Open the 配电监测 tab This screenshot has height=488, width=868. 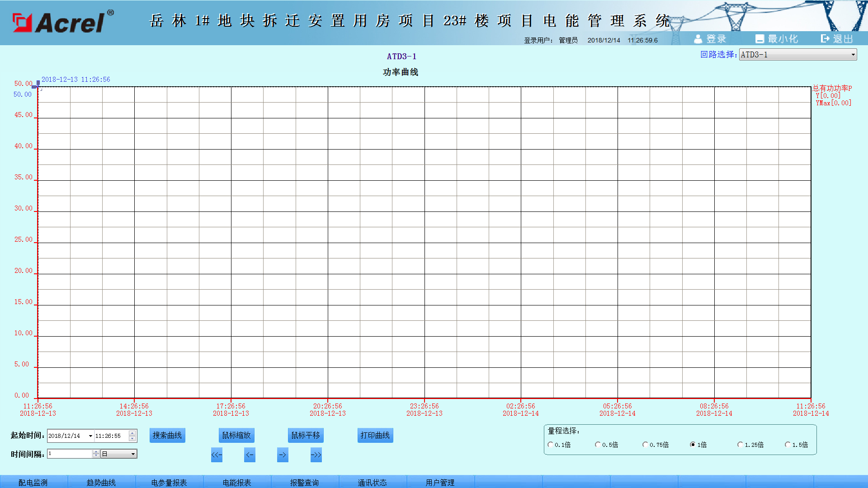point(33,482)
